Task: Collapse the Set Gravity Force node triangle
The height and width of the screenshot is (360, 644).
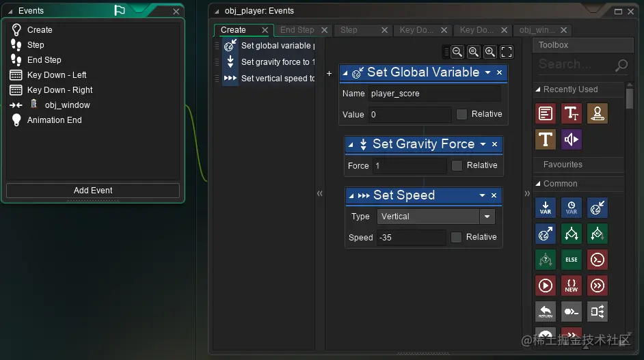Action: pos(350,145)
